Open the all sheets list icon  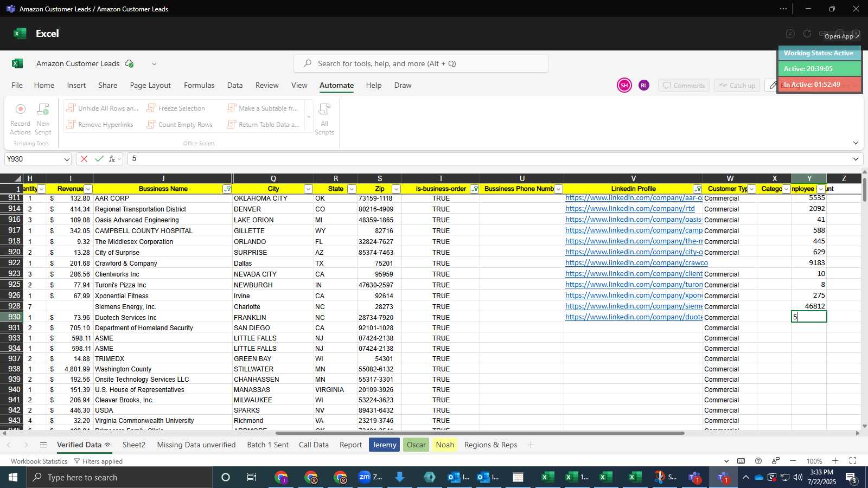(x=43, y=445)
